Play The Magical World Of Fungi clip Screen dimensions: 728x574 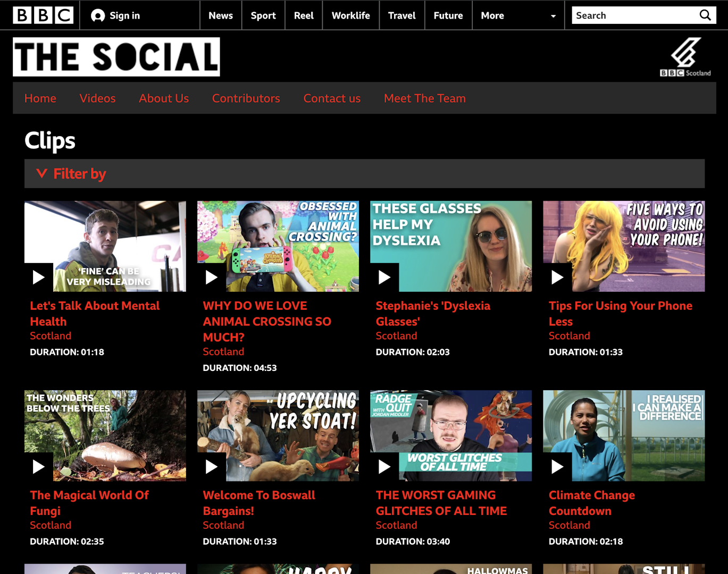[39, 467]
